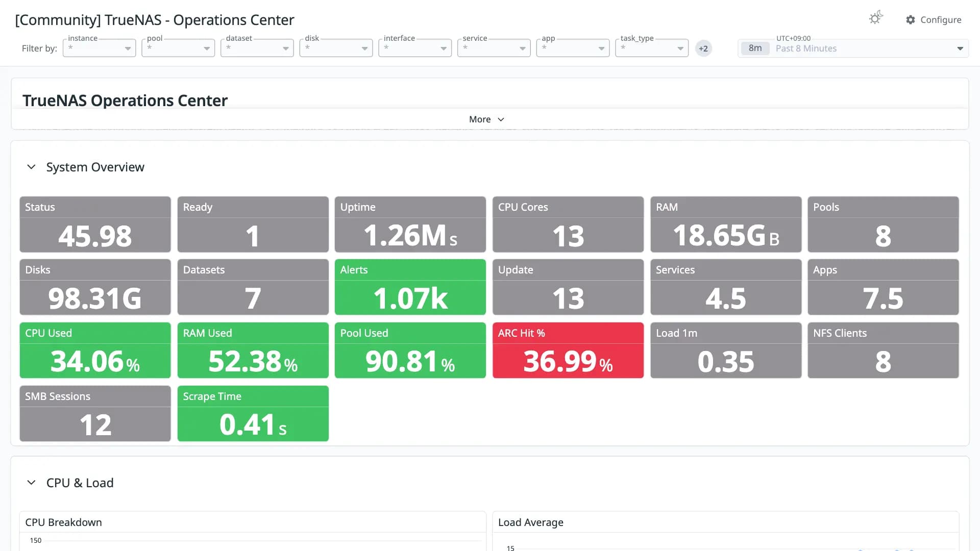Click the CPU Breakdown graph title
Screen dimensions: 980x551
[64, 522]
